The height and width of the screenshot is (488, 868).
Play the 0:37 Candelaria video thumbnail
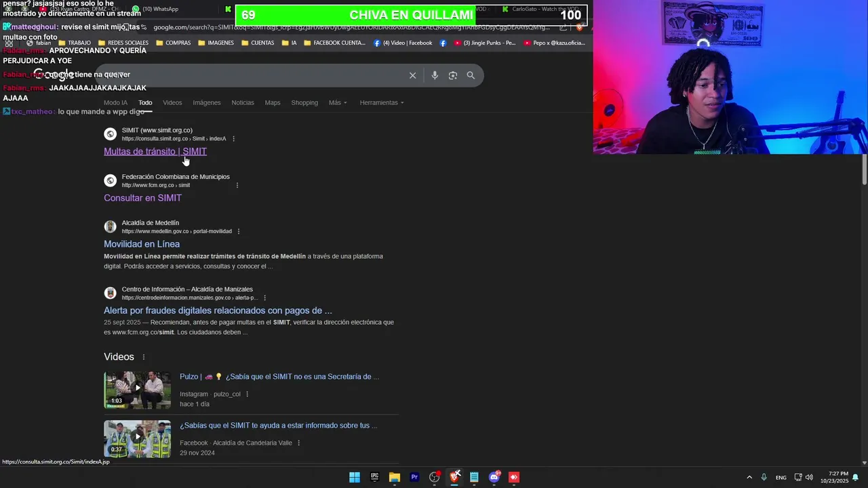point(137,439)
